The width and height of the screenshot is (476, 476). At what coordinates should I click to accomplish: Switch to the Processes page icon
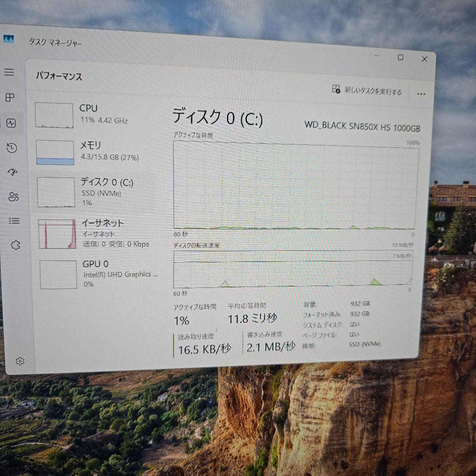(10, 97)
